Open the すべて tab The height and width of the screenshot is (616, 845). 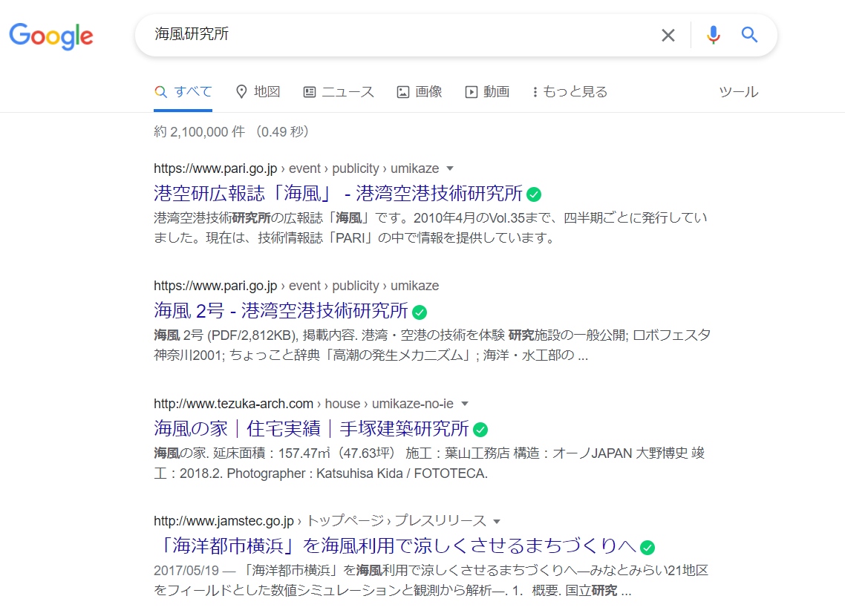(183, 92)
